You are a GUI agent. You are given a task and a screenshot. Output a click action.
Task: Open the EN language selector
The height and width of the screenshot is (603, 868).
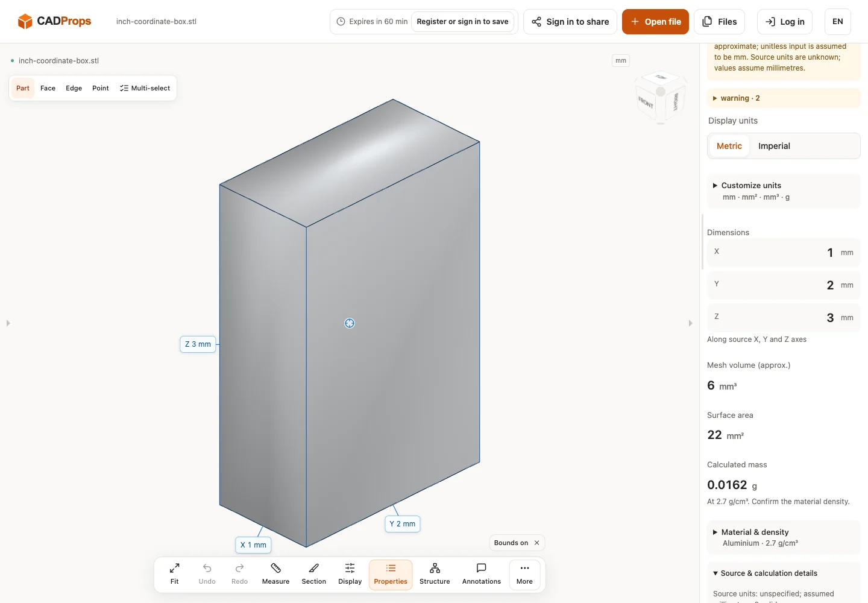click(x=837, y=22)
